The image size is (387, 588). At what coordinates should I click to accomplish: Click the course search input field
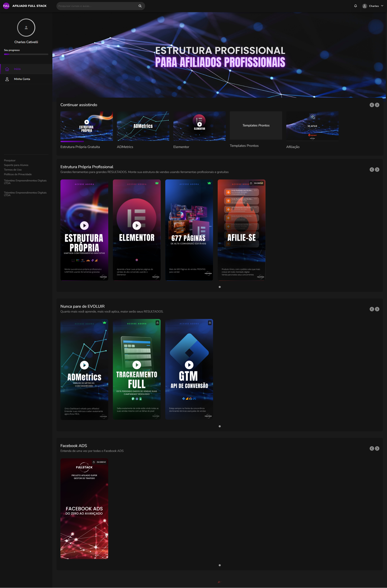click(96, 6)
